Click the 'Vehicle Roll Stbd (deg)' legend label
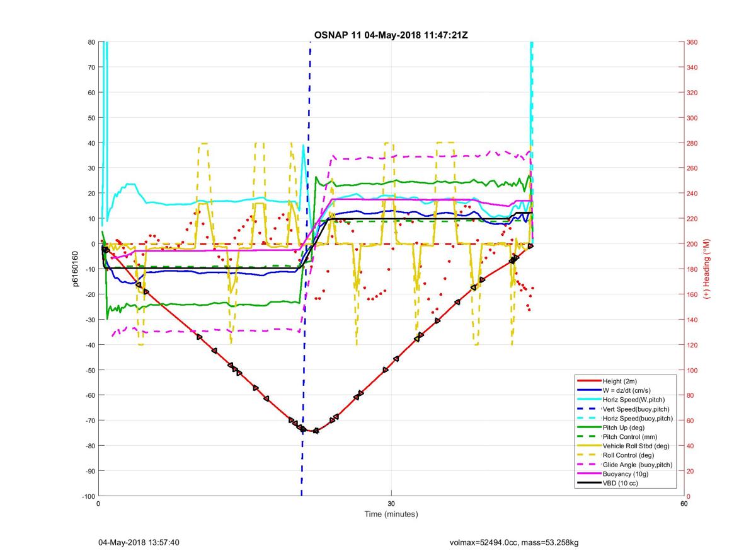The width and height of the screenshot is (756, 558). coord(636,446)
